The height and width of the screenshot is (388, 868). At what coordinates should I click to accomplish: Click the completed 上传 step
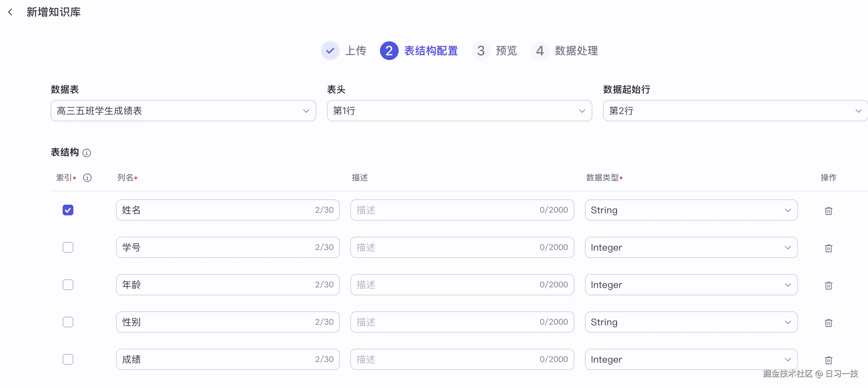[x=344, y=51]
